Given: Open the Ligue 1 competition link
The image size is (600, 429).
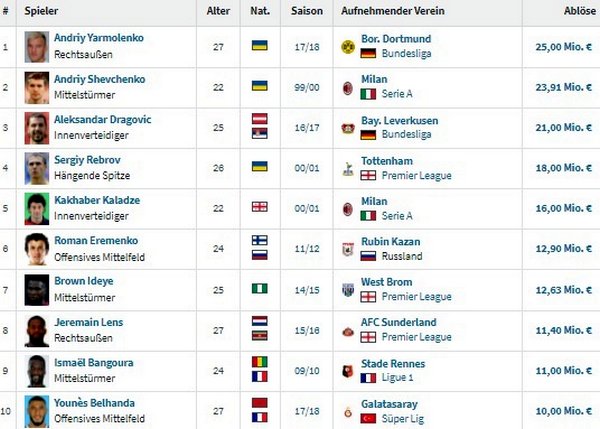Looking at the screenshot, I should pos(399,377).
